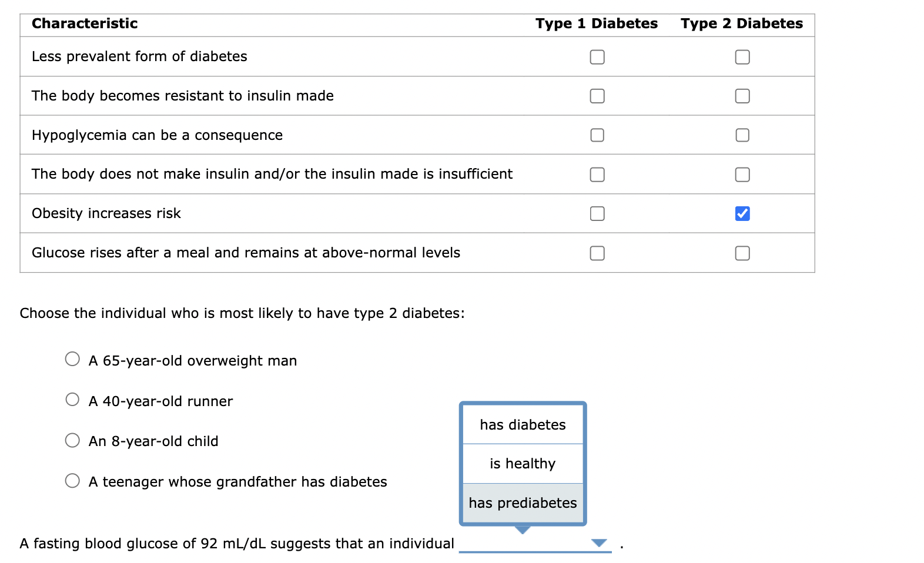Choose 'has diabetes' from the dropdown list
924x563 pixels.
coord(522,424)
